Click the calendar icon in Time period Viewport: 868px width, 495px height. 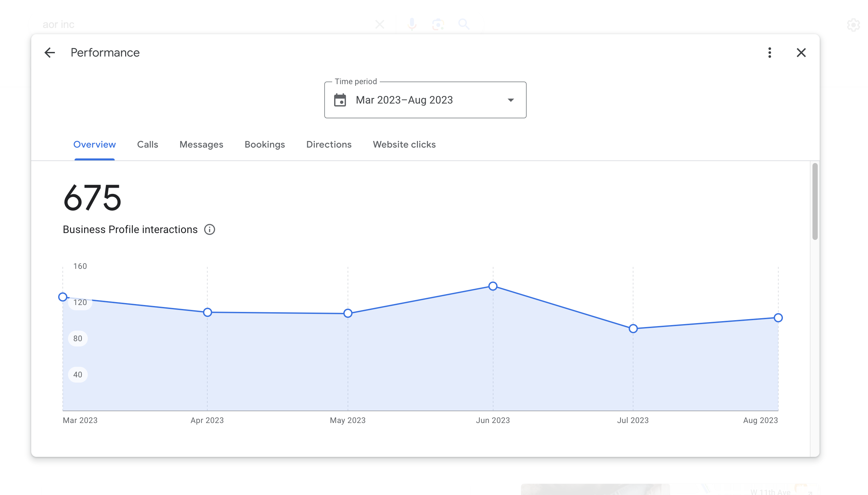pos(340,100)
